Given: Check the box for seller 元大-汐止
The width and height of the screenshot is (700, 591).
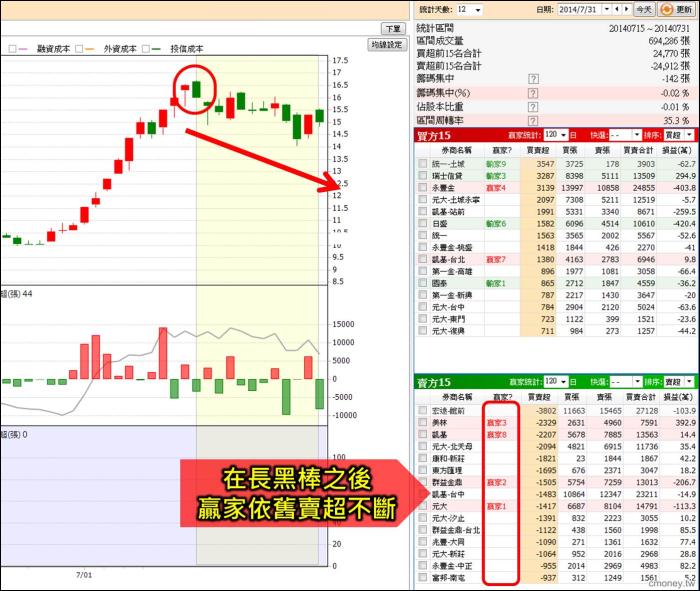Looking at the screenshot, I should (x=422, y=518).
